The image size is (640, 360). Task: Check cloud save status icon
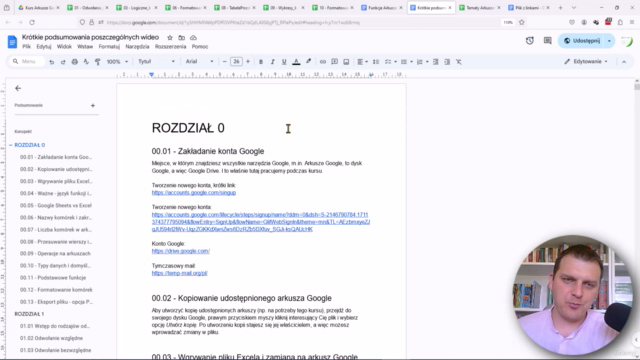(193, 38)
